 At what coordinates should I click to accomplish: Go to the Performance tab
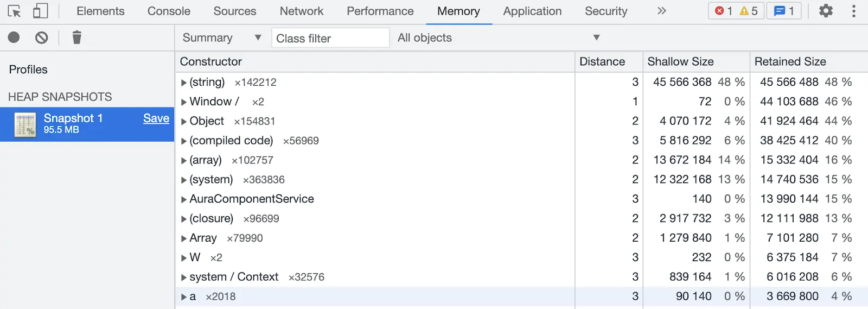click(x=380, y=11)
